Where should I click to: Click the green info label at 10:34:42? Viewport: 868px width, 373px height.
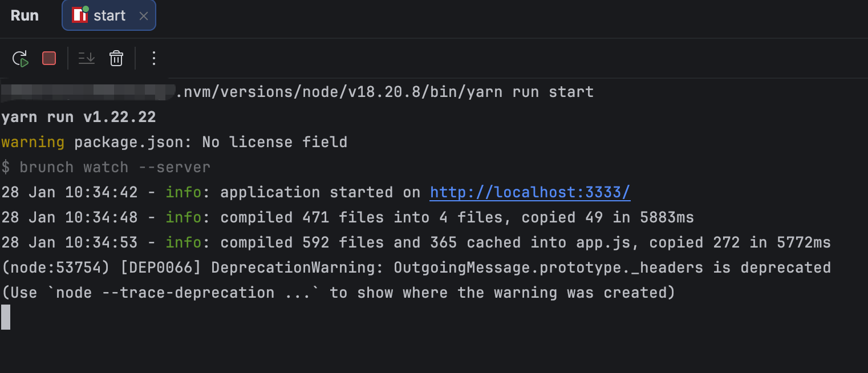(x=183, y=192)
